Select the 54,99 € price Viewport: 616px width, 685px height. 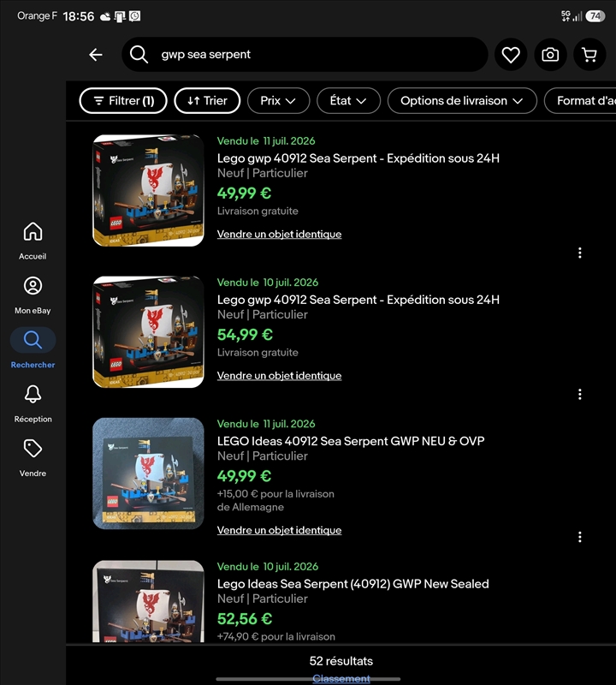coord(245,335)
